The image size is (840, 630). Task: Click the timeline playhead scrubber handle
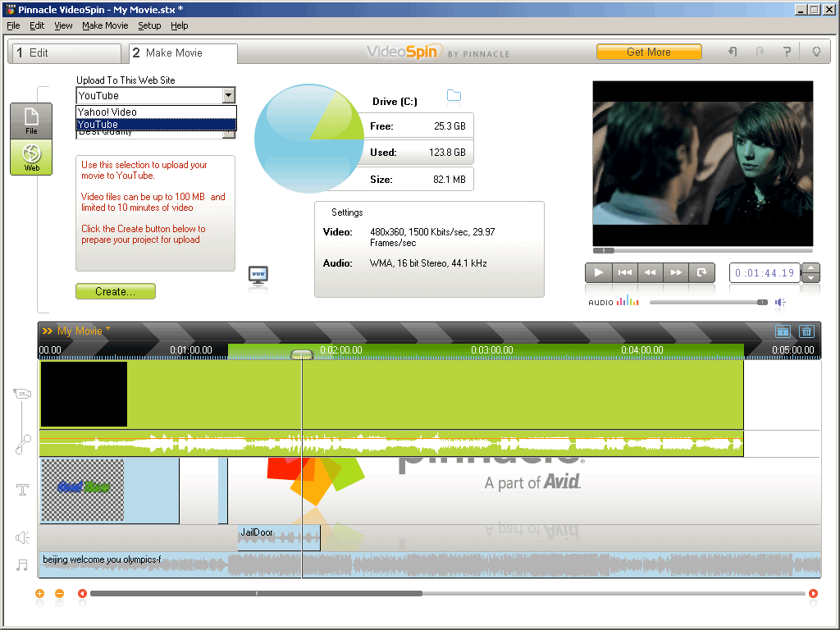[x=302, y=354]
